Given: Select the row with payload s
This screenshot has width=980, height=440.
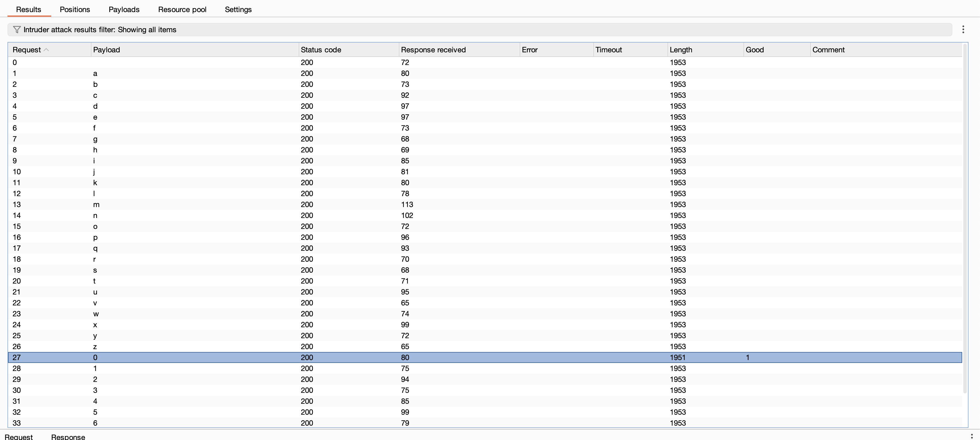Looking at the screenshot, I should [485, 270].
